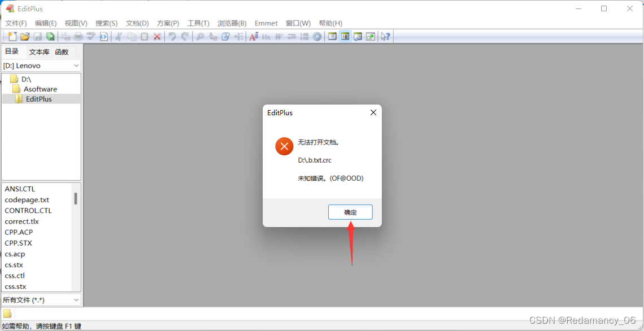Click the Save toolbar icon
Viewport: 644px width, 331px height.
(38, 37)
